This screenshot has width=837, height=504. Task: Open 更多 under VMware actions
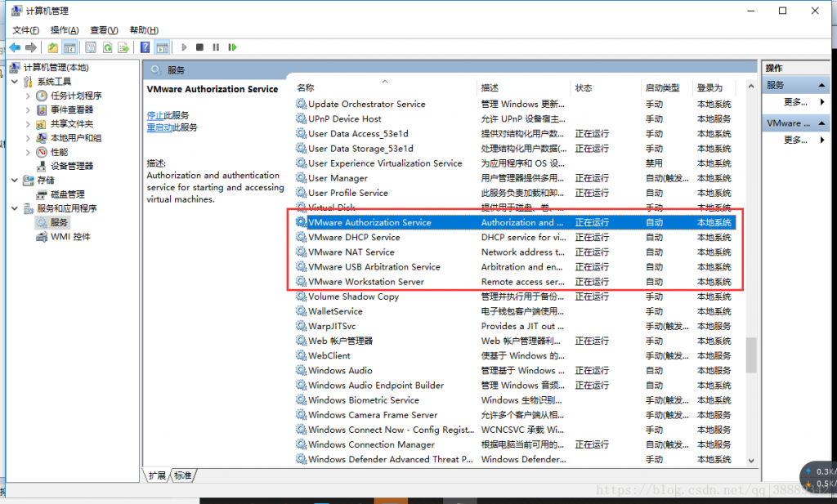click(x=795, y=140)
